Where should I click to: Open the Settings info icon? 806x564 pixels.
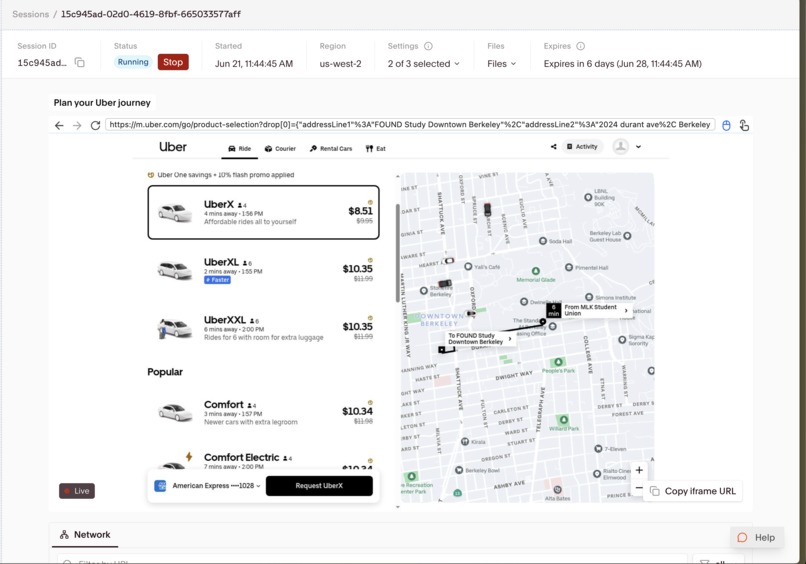(x=428, y=46)
